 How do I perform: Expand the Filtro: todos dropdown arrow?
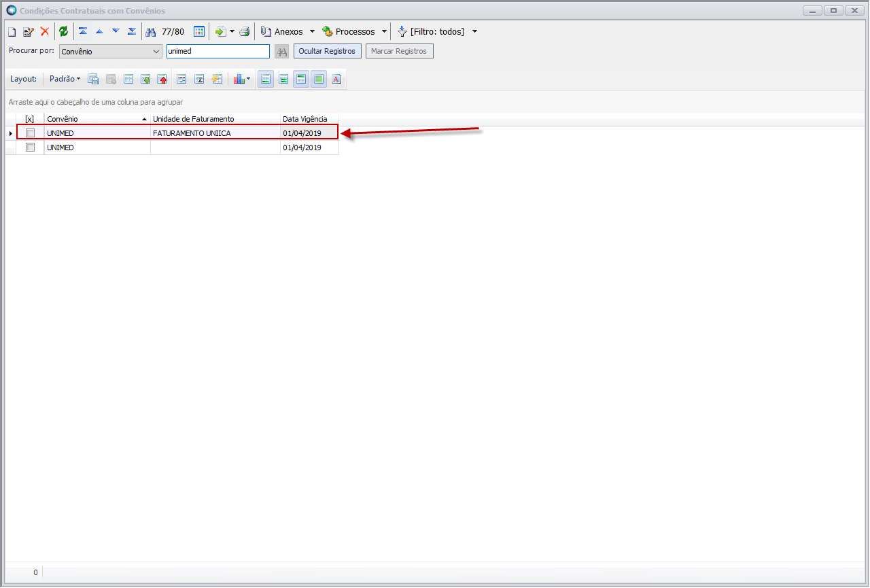click(x=474, y=31)
